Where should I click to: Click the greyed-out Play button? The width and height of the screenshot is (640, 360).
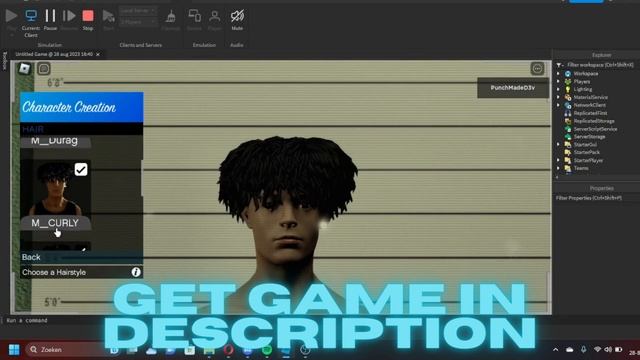click(11, 16)
